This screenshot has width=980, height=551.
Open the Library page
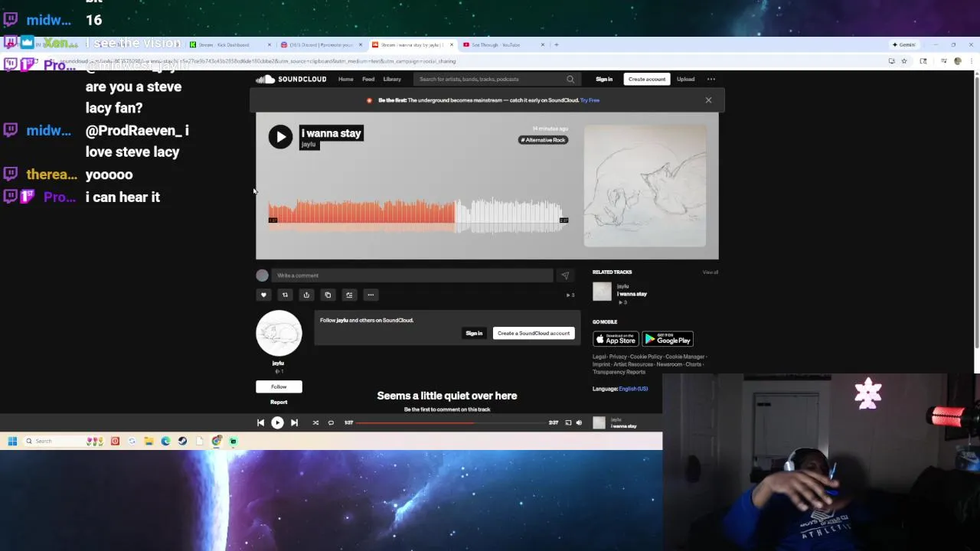pyautogui.click(x=392, y=79)
